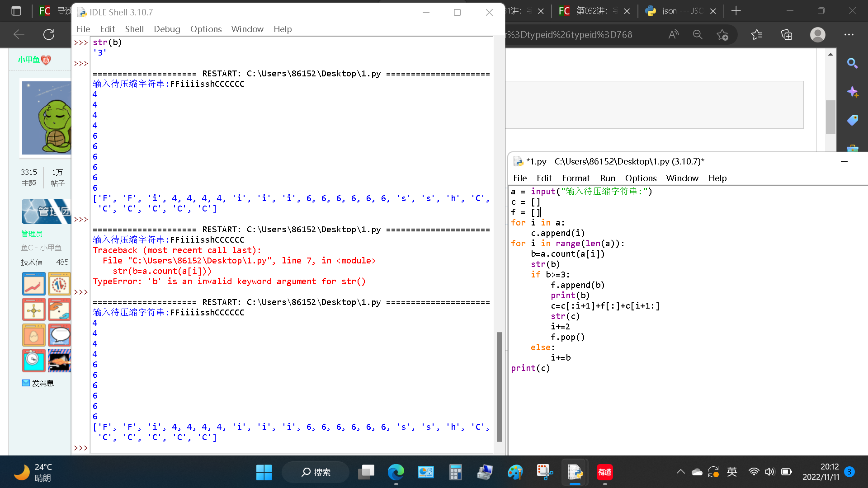The height and width of the screenshot is (488, 868).
Task: Click the 管理员 group link
Action: point(32,234)
